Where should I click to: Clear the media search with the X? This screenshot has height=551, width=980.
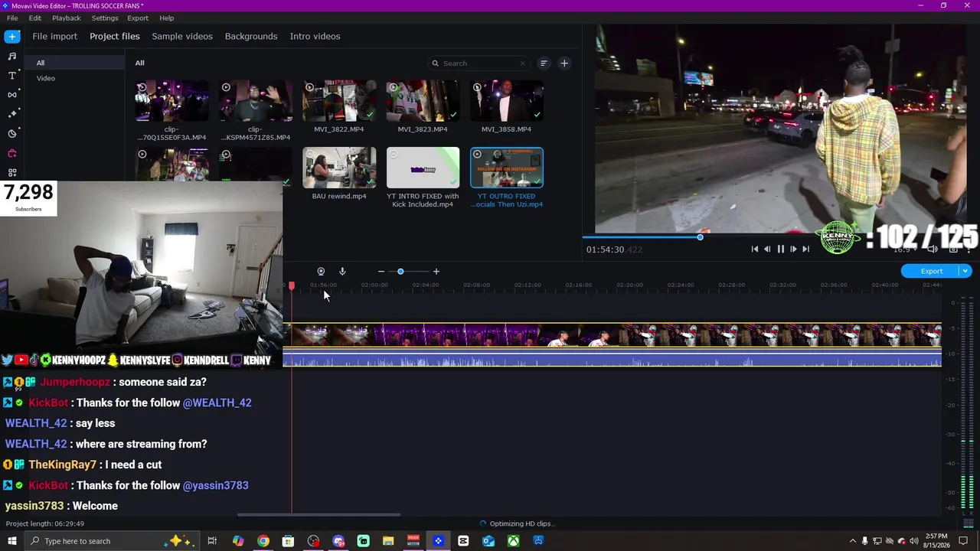pyautogui.click(x=523, y=64)
